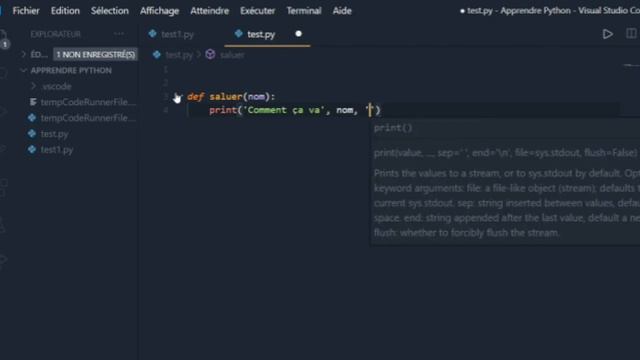The width and height of the screenshot is (640, 360).
Task: Click the print call on line 4
Action: click(x=223, y=110)
